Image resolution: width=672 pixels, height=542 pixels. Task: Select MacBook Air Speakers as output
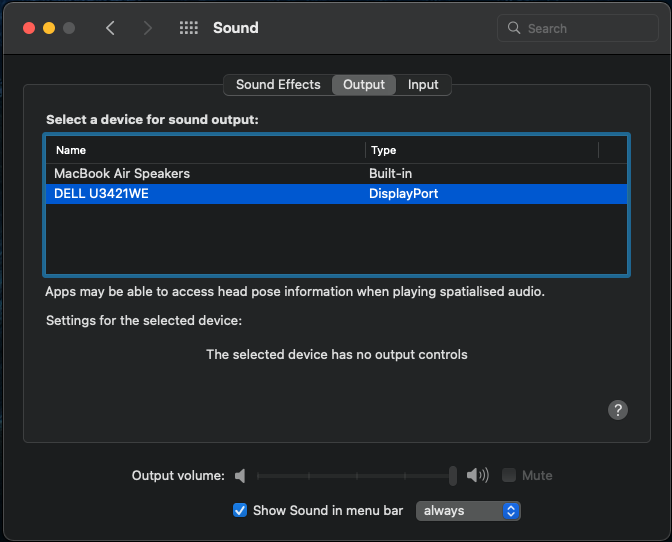tap(122, 173)
